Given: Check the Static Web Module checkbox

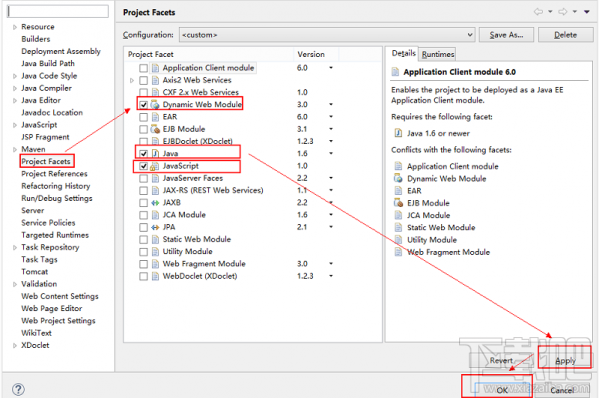Looking at the screenshot, I should (143, 239).
